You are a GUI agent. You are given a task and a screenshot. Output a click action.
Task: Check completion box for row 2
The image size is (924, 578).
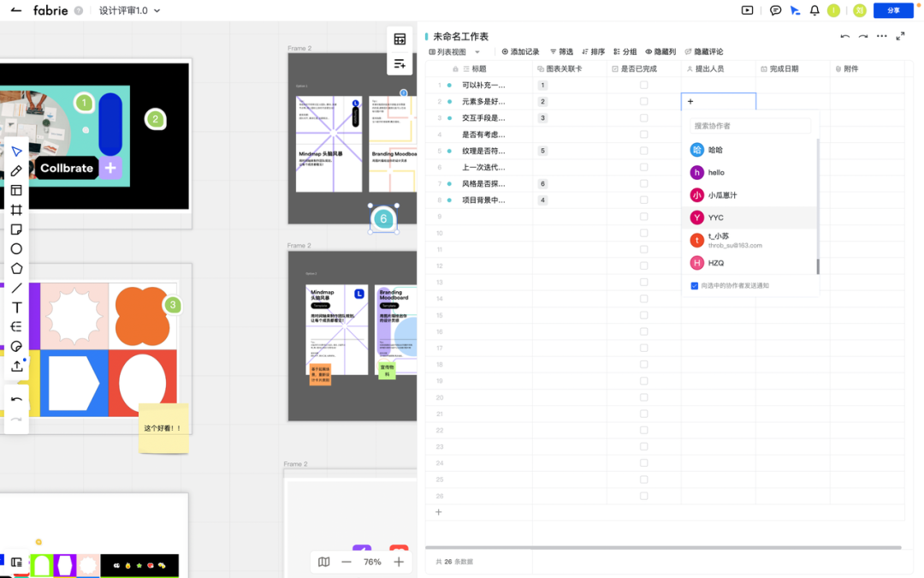643,101
